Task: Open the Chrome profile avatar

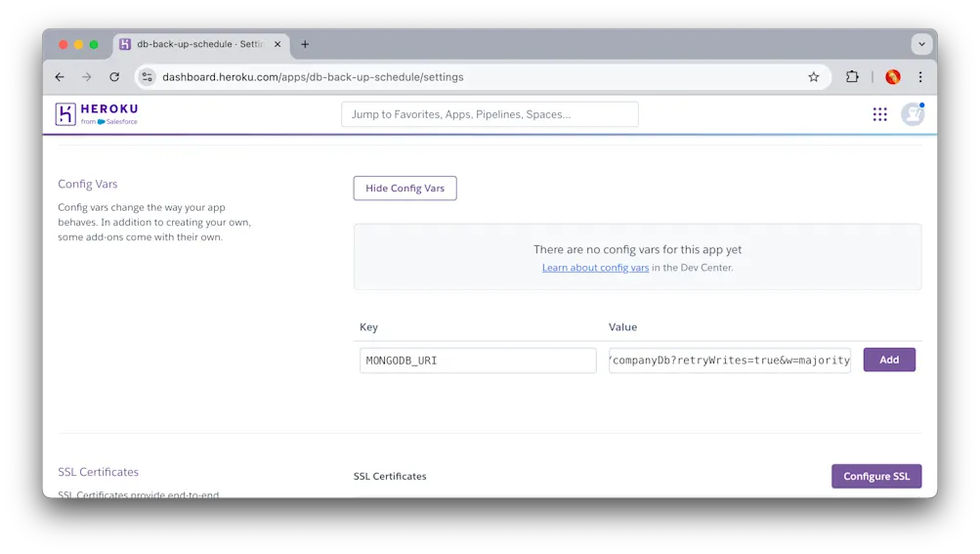Action: click(892, 77)
